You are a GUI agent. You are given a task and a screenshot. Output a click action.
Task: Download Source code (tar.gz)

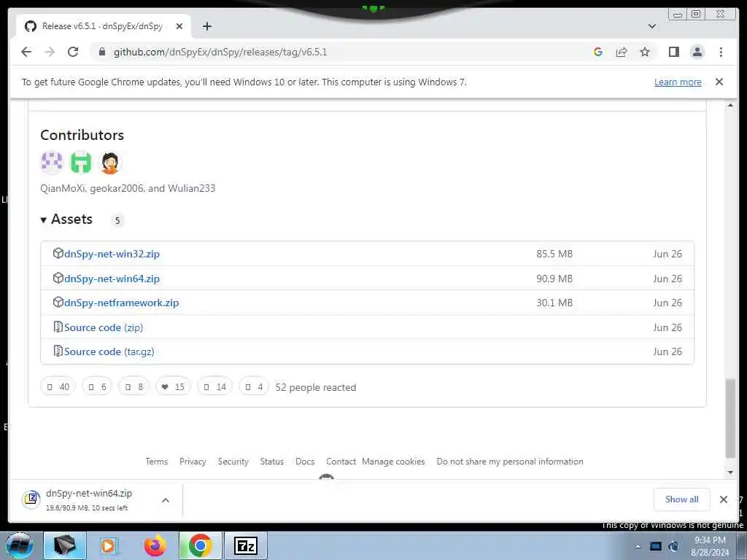pos(109,351)
